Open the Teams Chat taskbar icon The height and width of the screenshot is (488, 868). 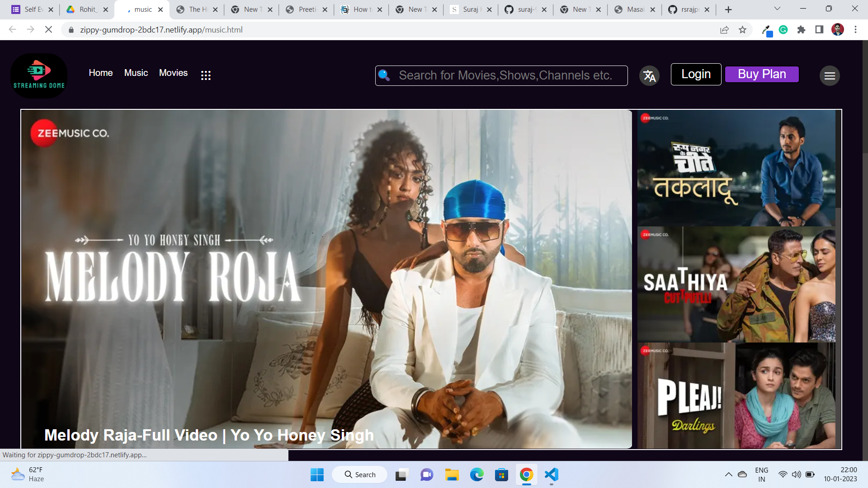(x=427, y=474)
